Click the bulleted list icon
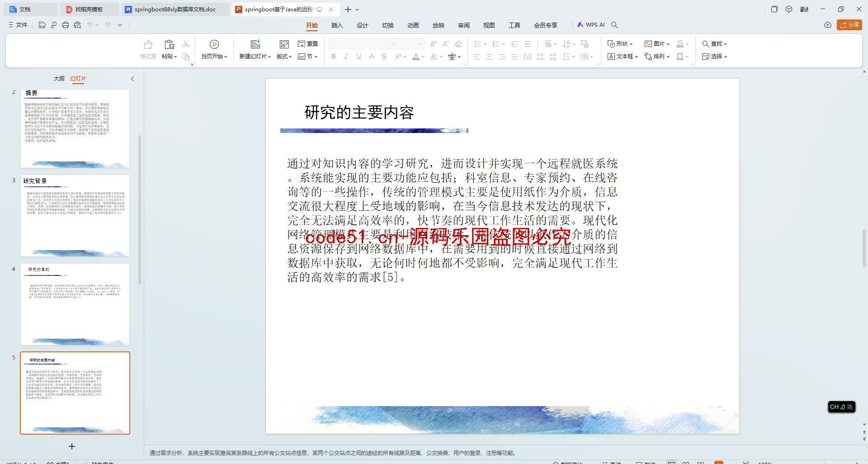Screen dimensions: 868x464 [477, 44]
